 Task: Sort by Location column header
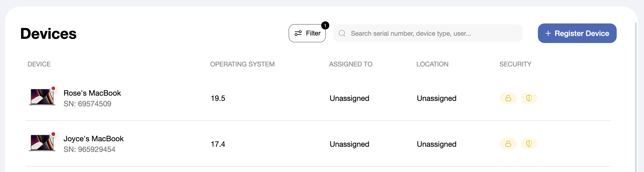click(x=432, y=64)
